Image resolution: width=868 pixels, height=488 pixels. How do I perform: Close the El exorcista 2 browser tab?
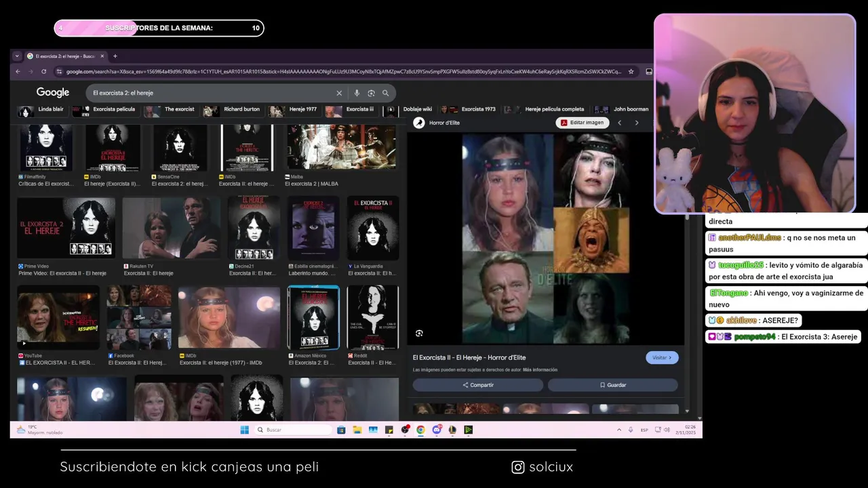102,56
